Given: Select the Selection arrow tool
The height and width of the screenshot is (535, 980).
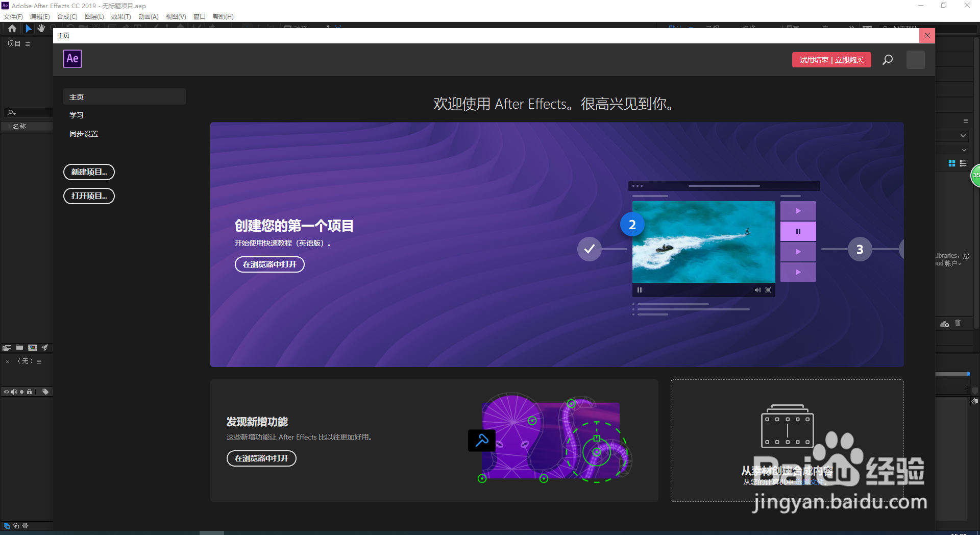Looking at the screenshot, I should tap(29, 29).
